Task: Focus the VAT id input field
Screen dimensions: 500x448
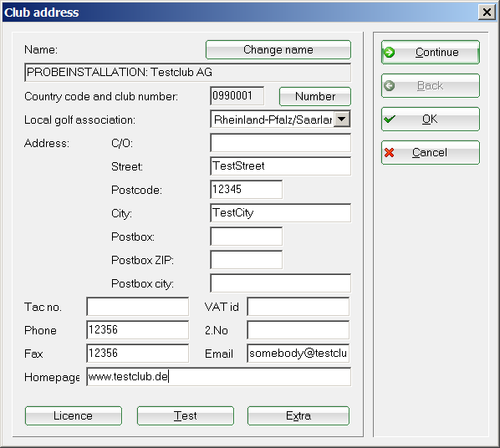Action: (298, 307)
